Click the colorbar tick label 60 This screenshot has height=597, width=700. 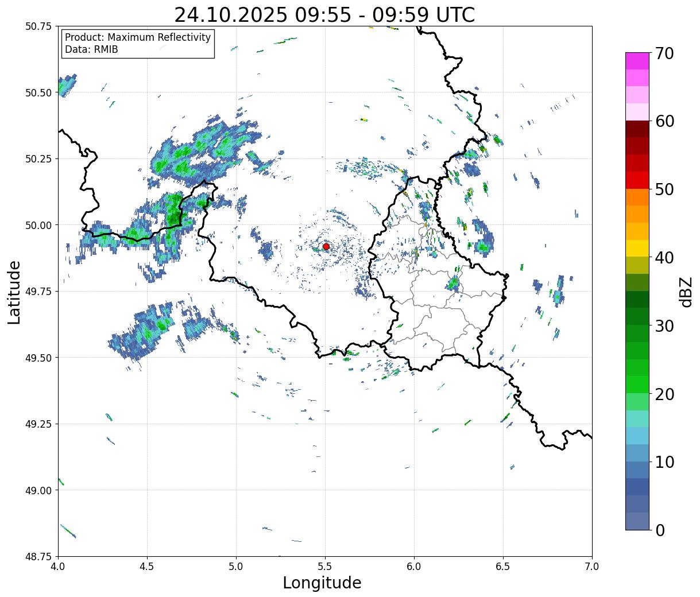pos(664,121)
